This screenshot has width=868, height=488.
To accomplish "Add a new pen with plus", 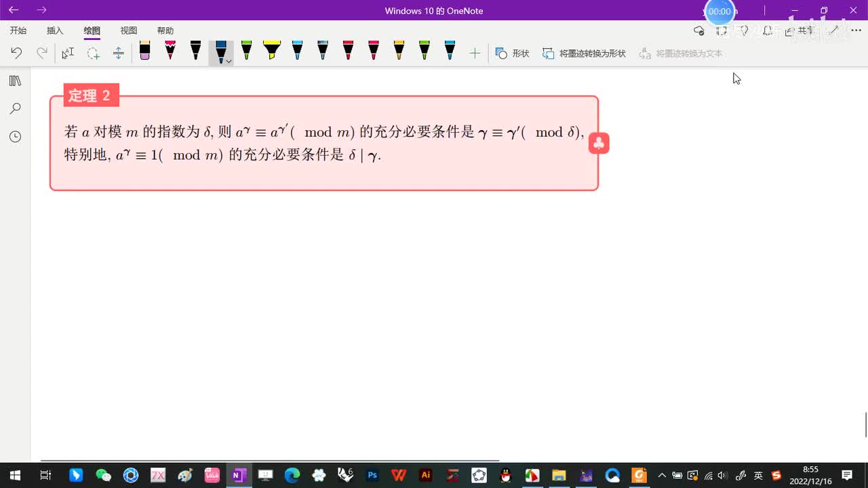I will 475,53.
